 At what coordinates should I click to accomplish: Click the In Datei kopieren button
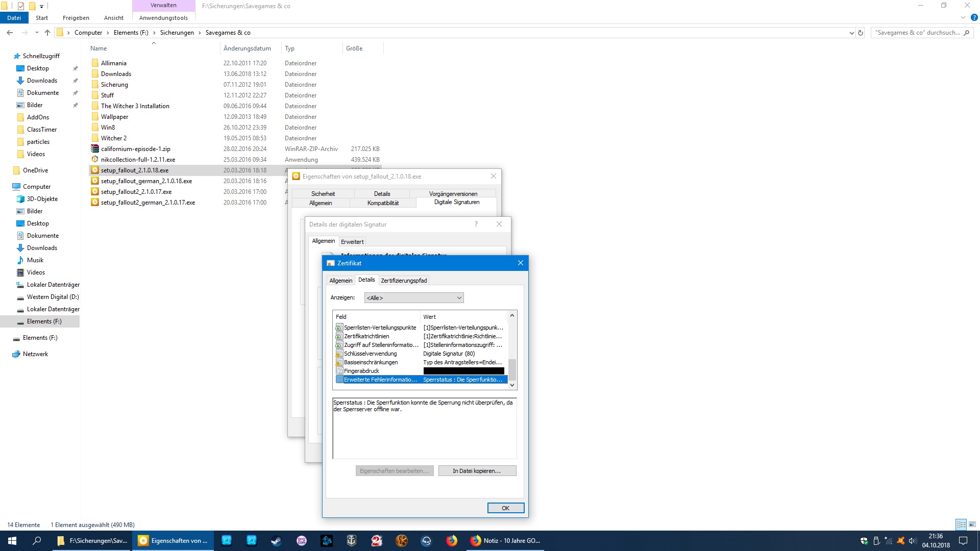pyautogui.click(x=477, y=471)
